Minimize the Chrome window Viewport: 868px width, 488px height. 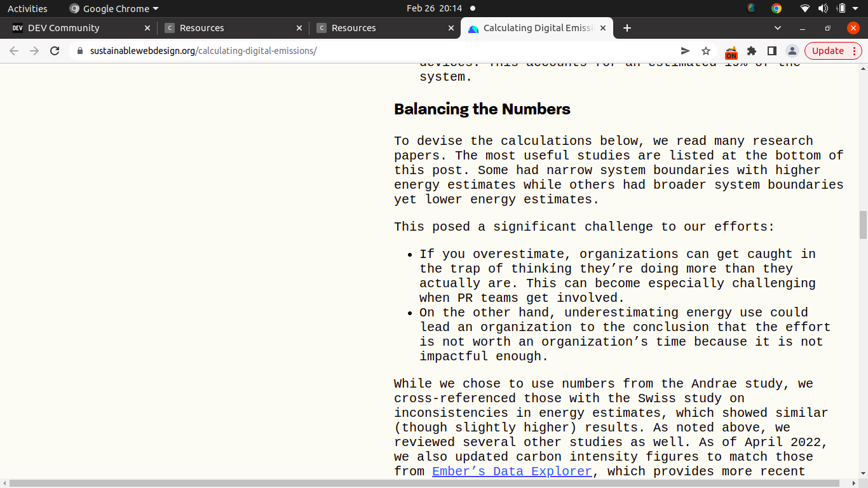point(803,28)
